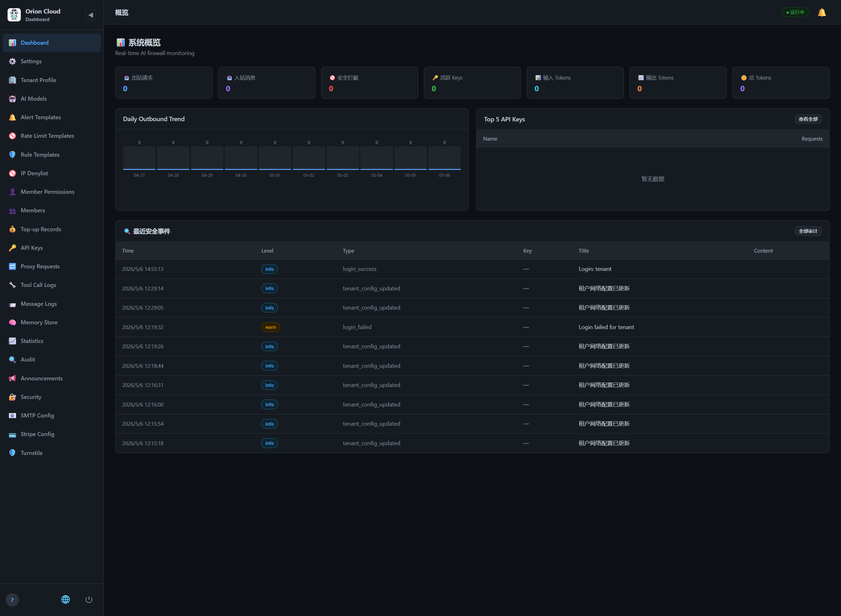Click the AI Models robot icon

12,99
